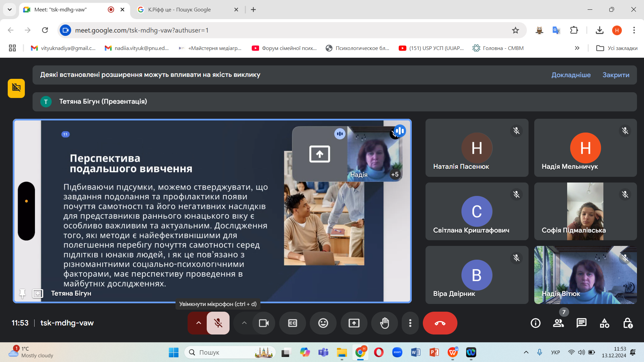Open the chat messages panel
Image resolution: width=644 pixels, height=362 pixels.
[x=581, y=323]
